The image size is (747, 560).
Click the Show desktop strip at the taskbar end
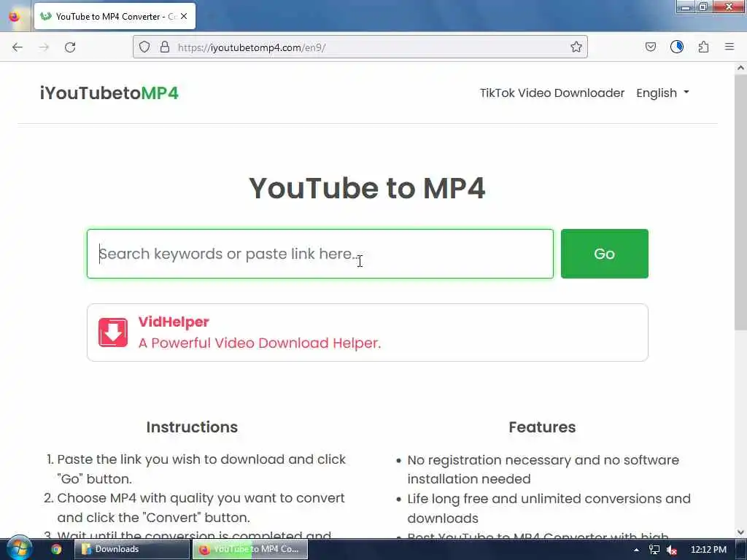click(x=741, y=549)
